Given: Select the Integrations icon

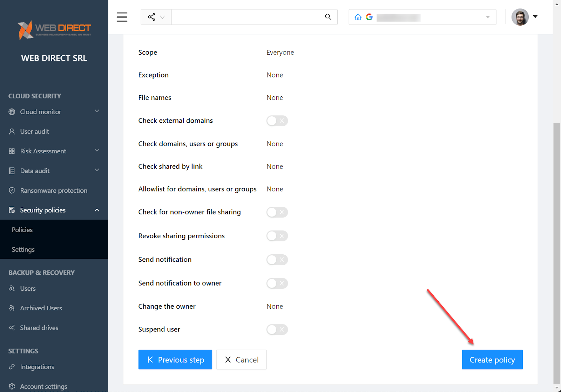Looking at the screenshot, I should coord(12,367).
